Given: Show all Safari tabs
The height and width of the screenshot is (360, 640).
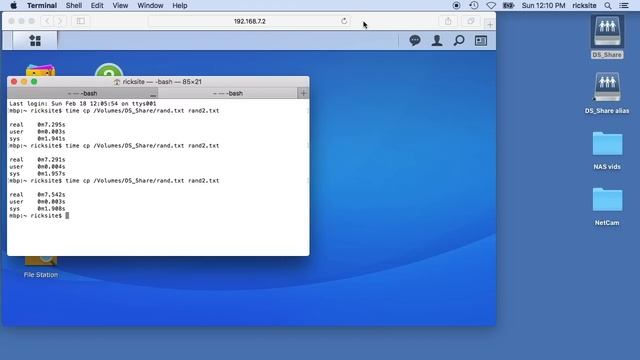Looking at the screenshot, I should 471,21.
